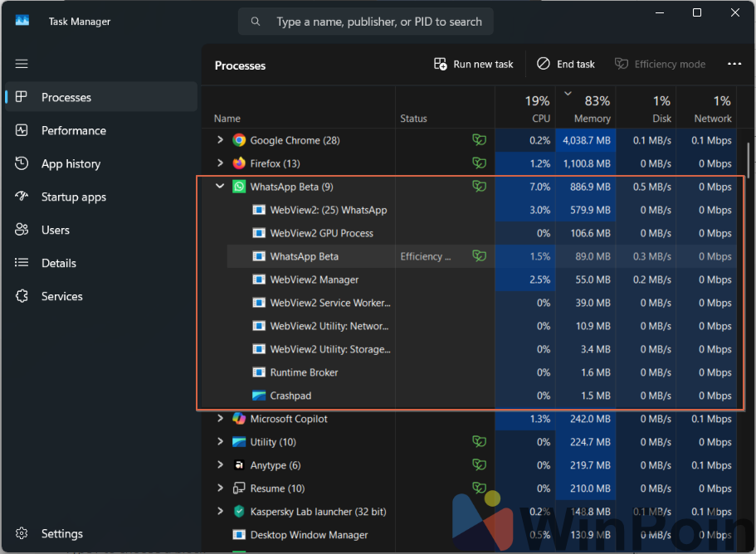Click the search magnifier icon
Screen dimensions: 756x554
tap(255, 21)
